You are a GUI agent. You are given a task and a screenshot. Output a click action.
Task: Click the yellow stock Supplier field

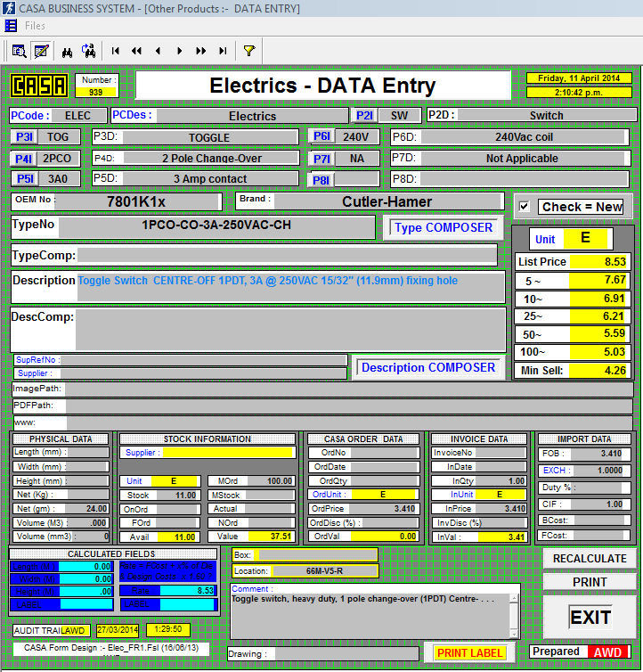pyautogui.click(x=227, y=452)
